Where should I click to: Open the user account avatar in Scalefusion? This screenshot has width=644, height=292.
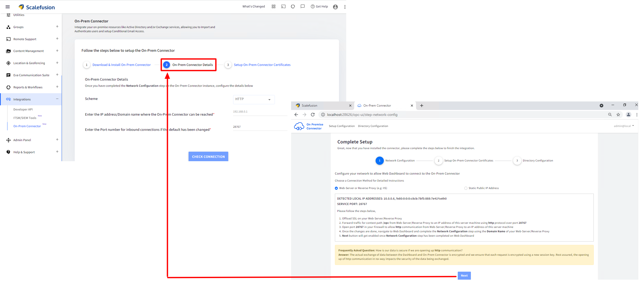point(335,7)
